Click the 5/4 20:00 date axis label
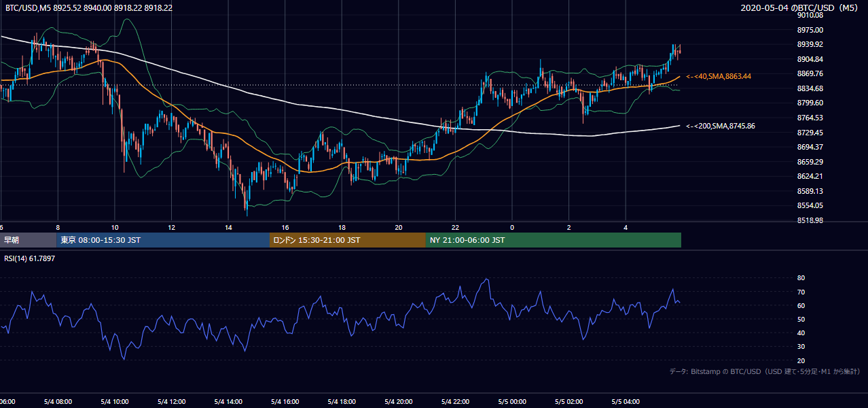This screenshot has width=868, height=408. (x=399, y=402)
